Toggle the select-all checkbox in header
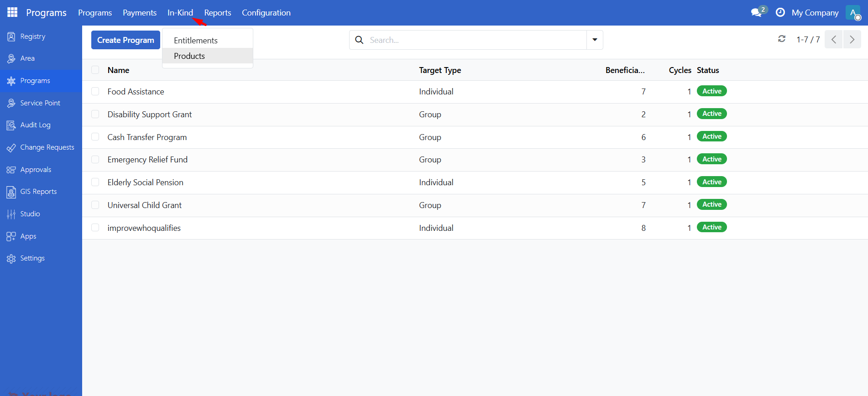 (95, 70)
